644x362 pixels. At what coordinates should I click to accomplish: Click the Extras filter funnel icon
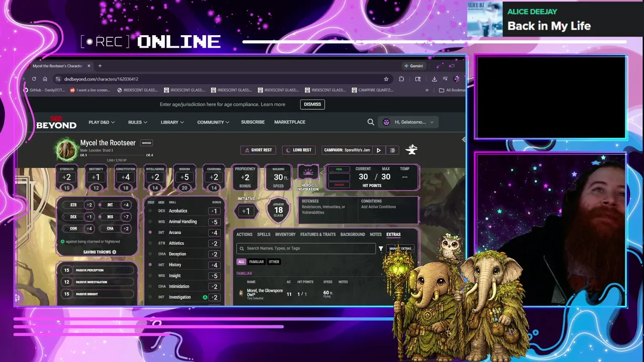coord(381,248)
